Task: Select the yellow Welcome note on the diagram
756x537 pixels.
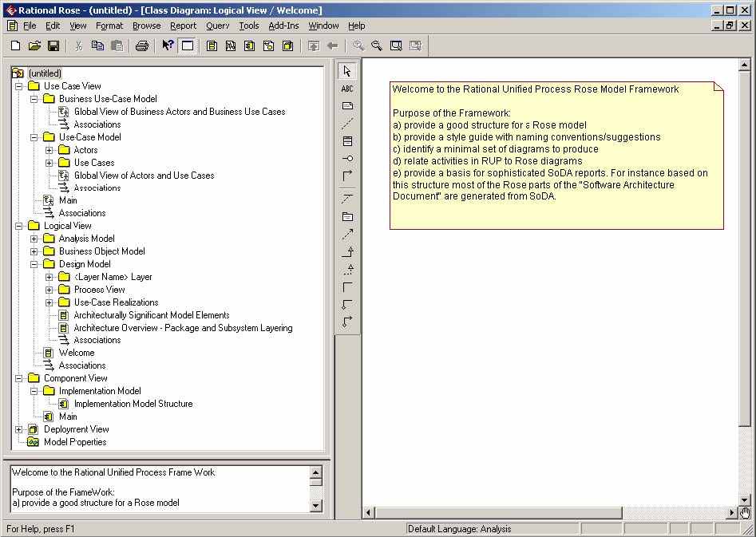Action: pos(556,156)
